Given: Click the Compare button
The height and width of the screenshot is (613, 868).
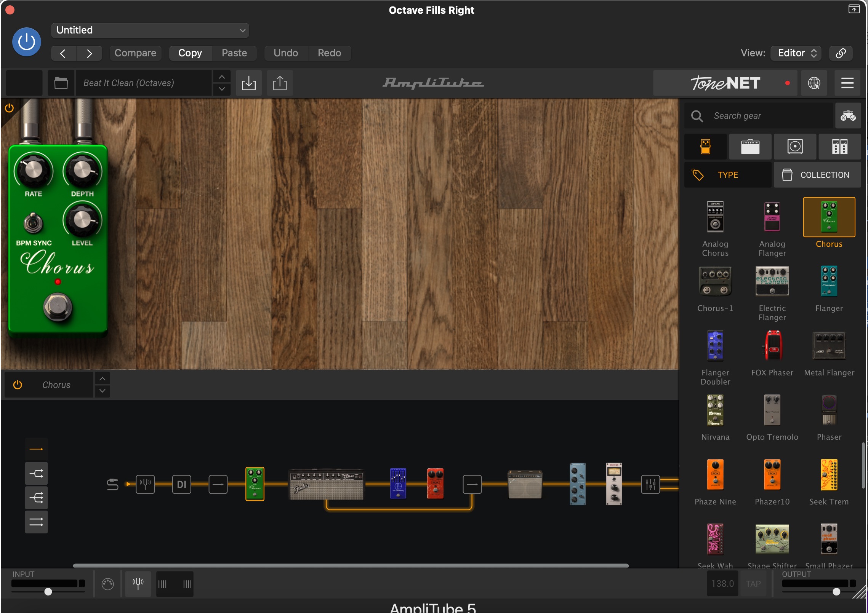Looking at the screenshot, I should point(135,53).
